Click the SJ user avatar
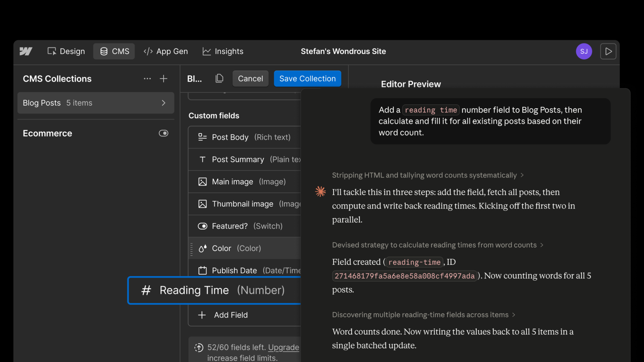Image resolution: width=644 pixels, height=362 pixels. [584, 51]
